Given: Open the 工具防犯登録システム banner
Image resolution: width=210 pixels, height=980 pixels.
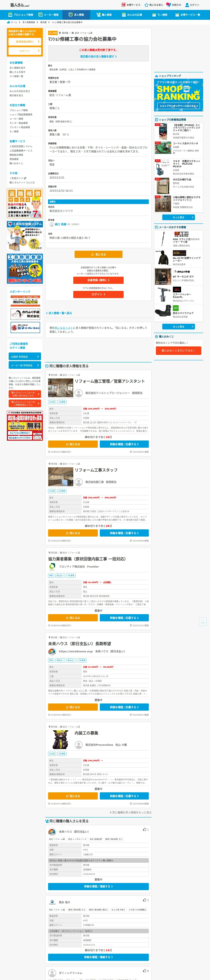Looking at the screenshot, I should [25, 236].
